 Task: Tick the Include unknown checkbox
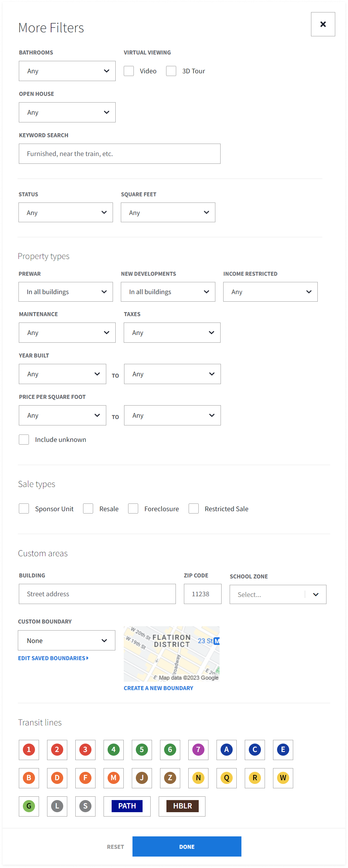click(x=24, y=440)
